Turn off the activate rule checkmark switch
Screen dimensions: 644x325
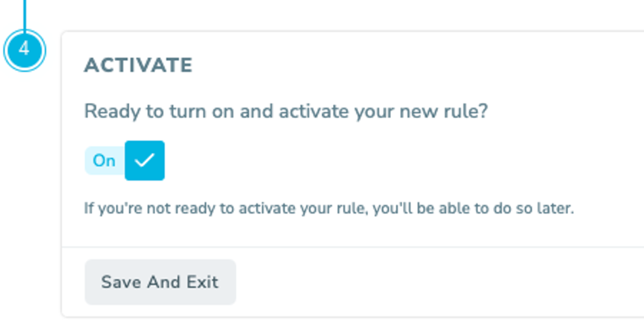pos(125,160)
